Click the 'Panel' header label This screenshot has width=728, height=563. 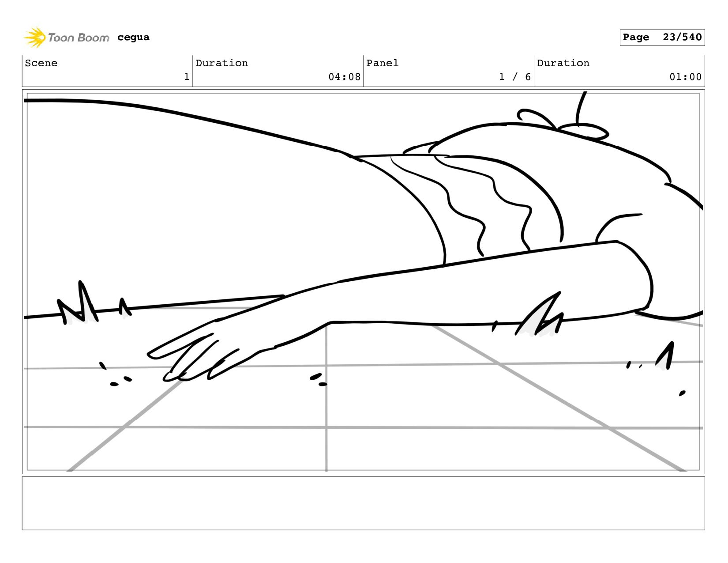pos(383,63)
